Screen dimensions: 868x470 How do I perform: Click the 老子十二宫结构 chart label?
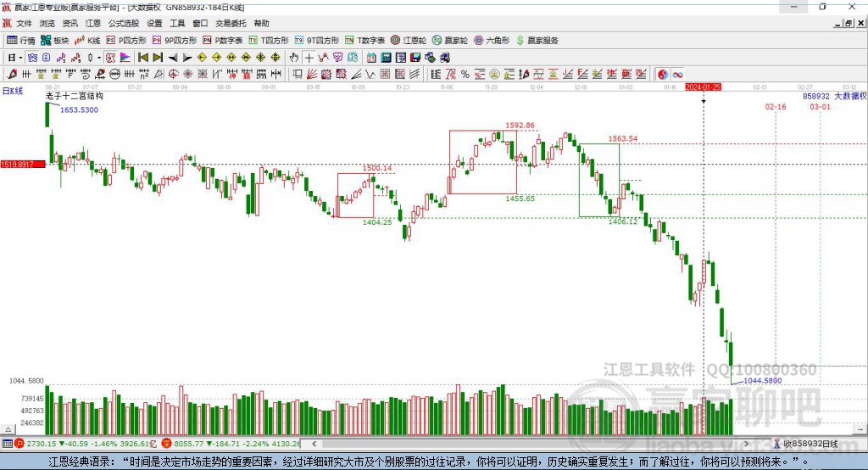(75, 96)
